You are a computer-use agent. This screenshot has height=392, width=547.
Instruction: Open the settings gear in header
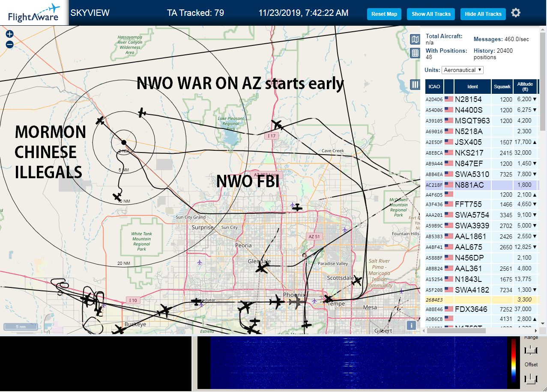[x=516, y=13]
